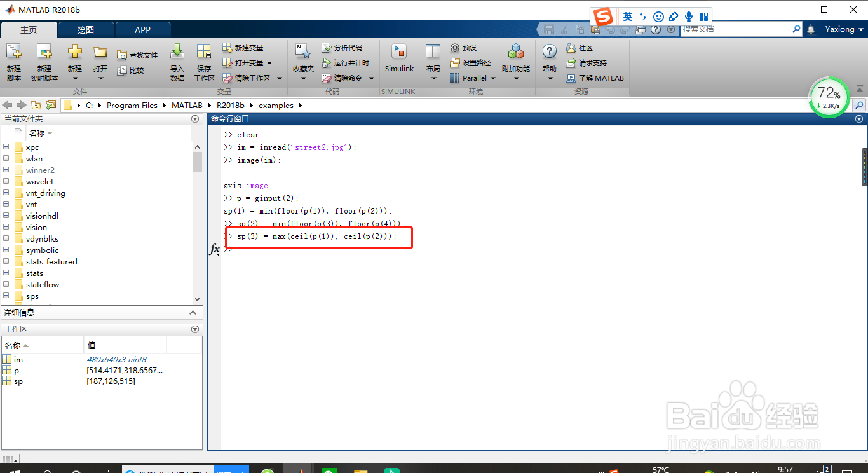Open the Yaxiong account menu
The height and width of the screenshot is (473, 868).
844,29
